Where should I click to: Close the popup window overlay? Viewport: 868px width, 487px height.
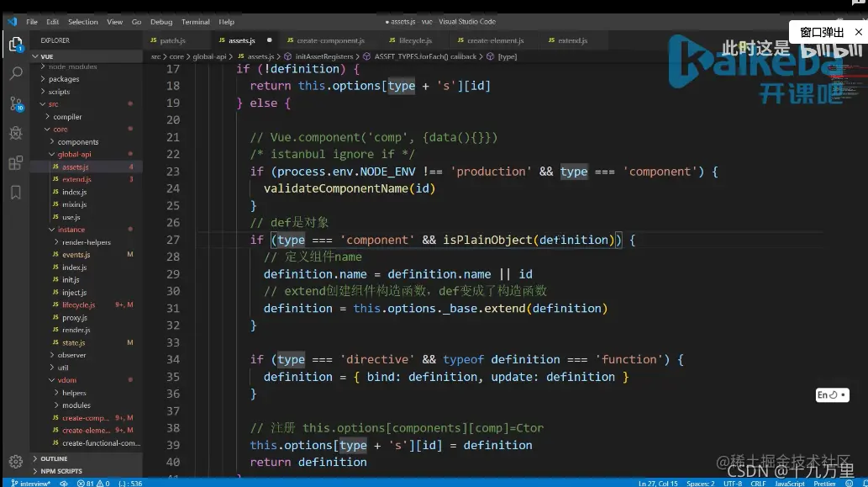point(858,32)
